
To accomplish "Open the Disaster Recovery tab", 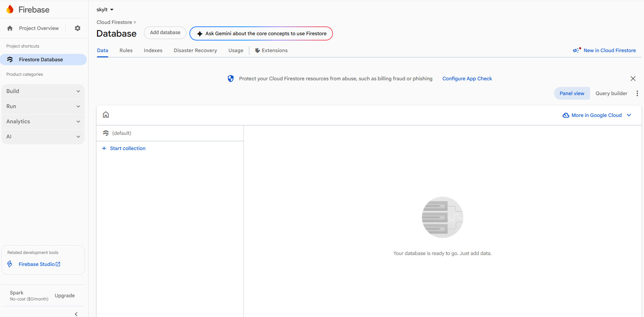I will (x=195, y=50).
